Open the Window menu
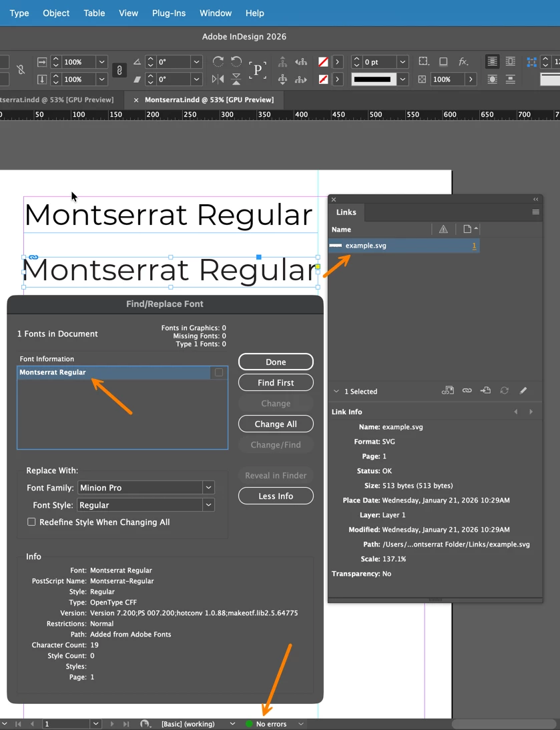This screenshot has height=730, width=560. [x=216, y=13]
